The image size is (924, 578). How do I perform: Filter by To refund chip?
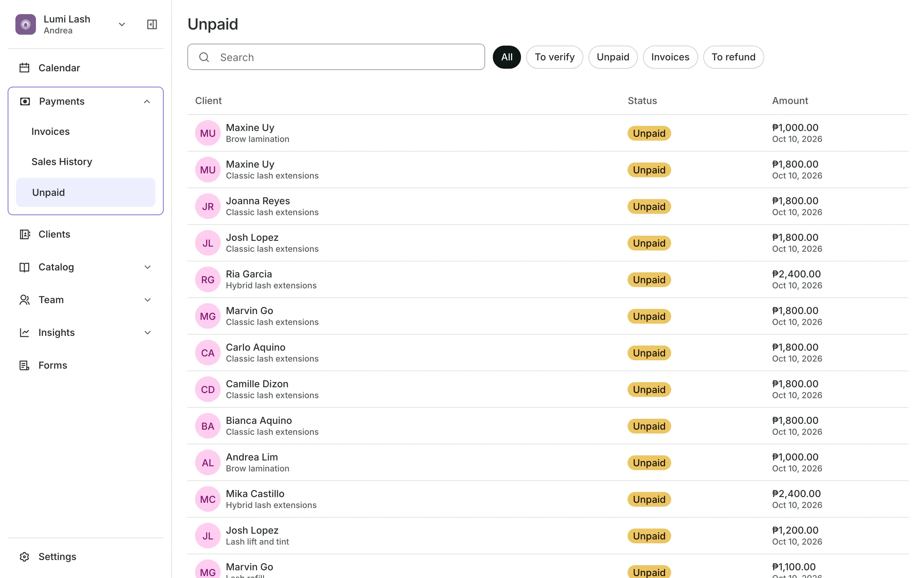click(733, 57)
